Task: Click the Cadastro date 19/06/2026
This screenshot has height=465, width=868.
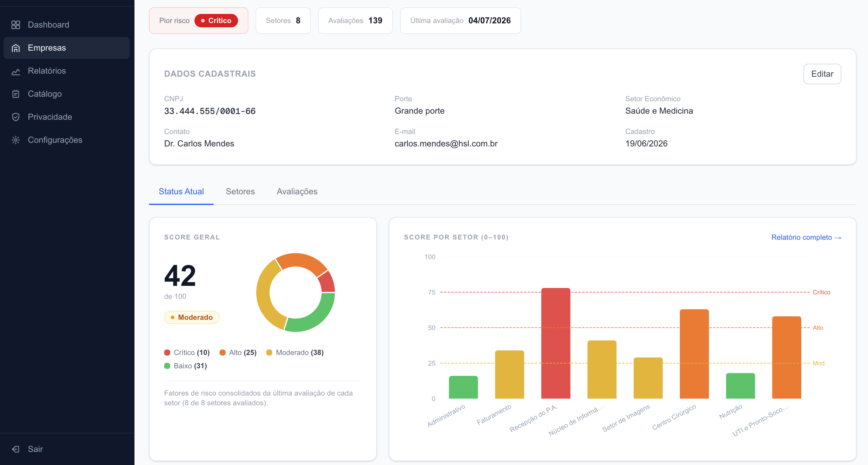Action: (646, 144)
